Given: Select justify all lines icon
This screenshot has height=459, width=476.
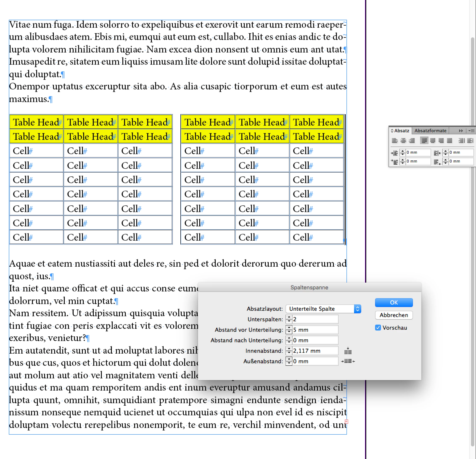Looking at the screenshot, I should 450,140.
